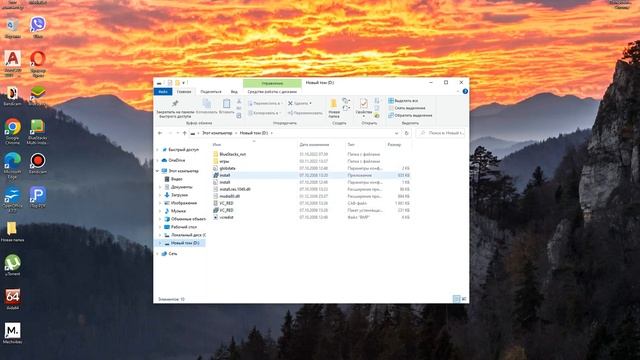Open the address bar history dropdown
This screenshot has height=360, width=640.
[x=396, y=133]
